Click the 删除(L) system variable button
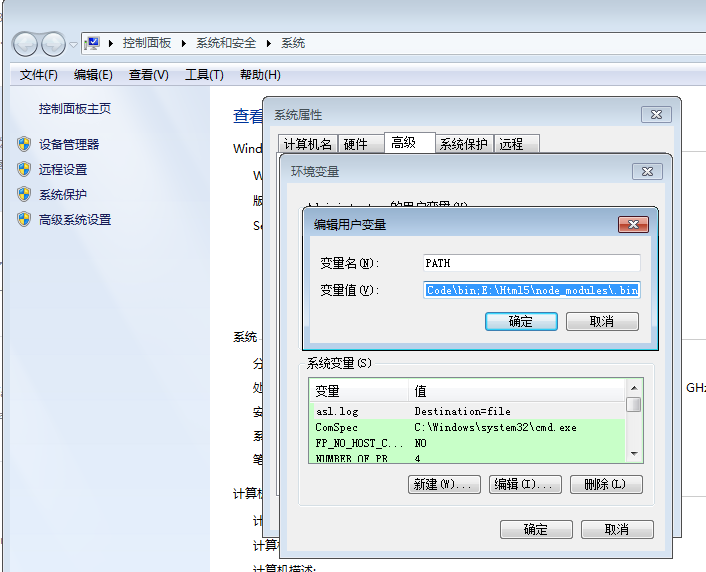 tap(606, 485)
